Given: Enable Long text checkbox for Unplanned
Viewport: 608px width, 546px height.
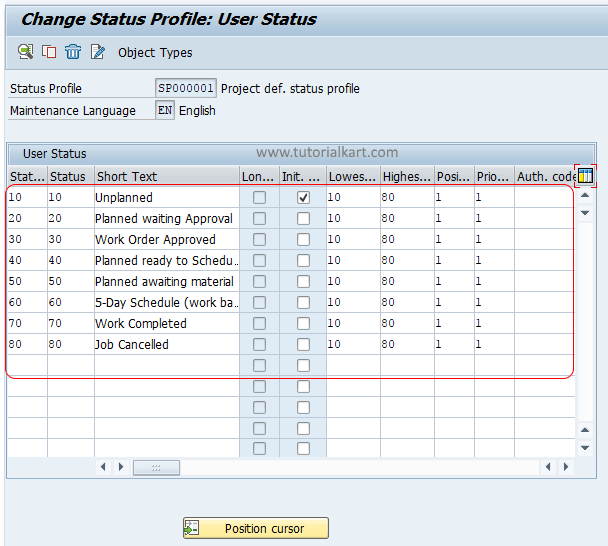Looking at the screenshot, I should (x=259, y=197).
